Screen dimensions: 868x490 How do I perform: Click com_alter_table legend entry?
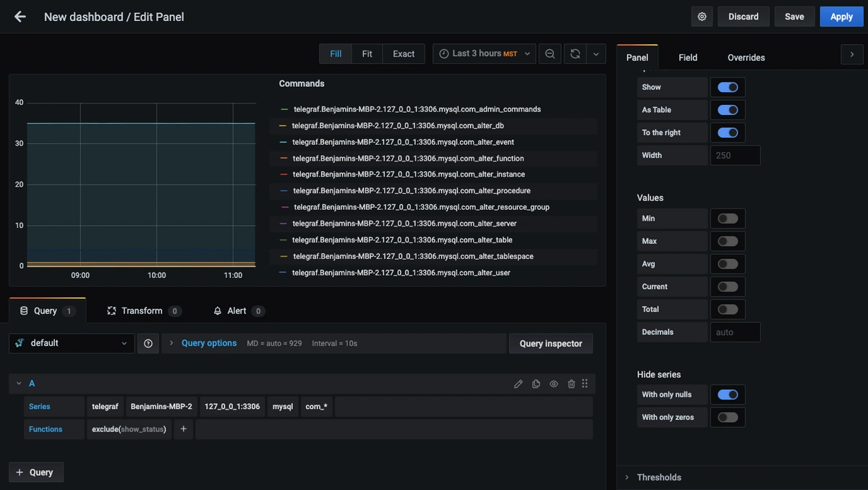pos(402,240)
